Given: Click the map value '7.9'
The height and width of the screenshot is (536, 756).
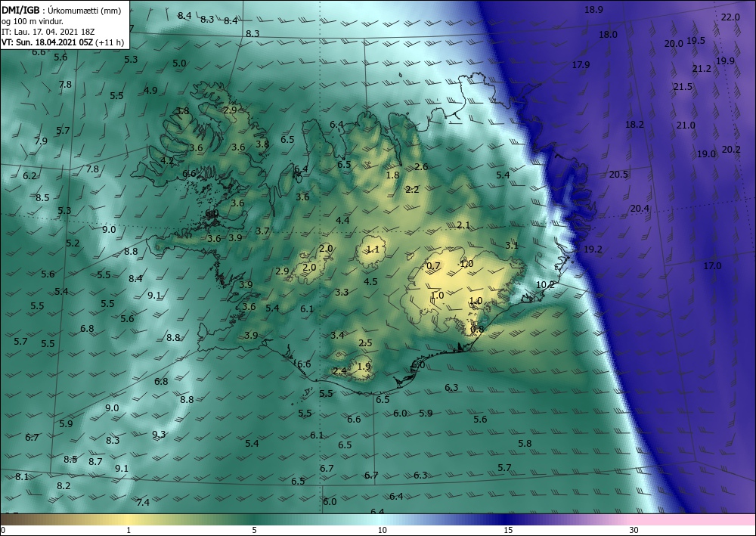Looking at the screenshot, I should 41,141.
